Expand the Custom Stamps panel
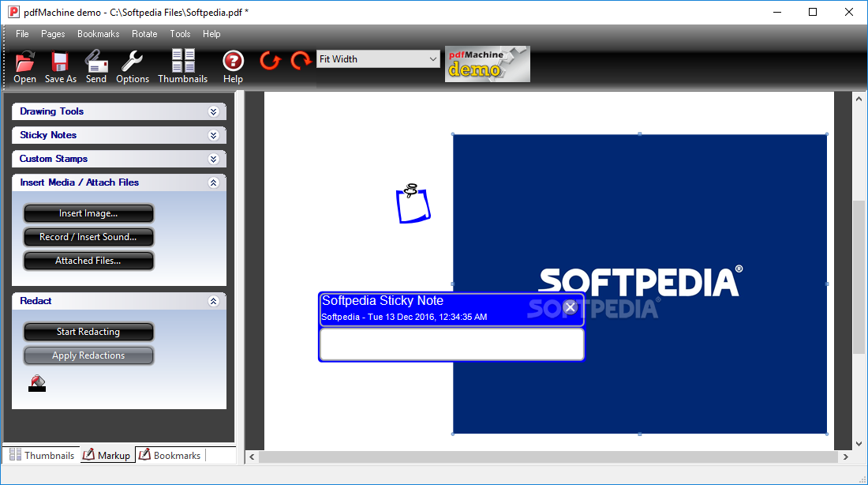Image resolution: width=868 pixels, height=485 pixels. [x=214, y=159]
